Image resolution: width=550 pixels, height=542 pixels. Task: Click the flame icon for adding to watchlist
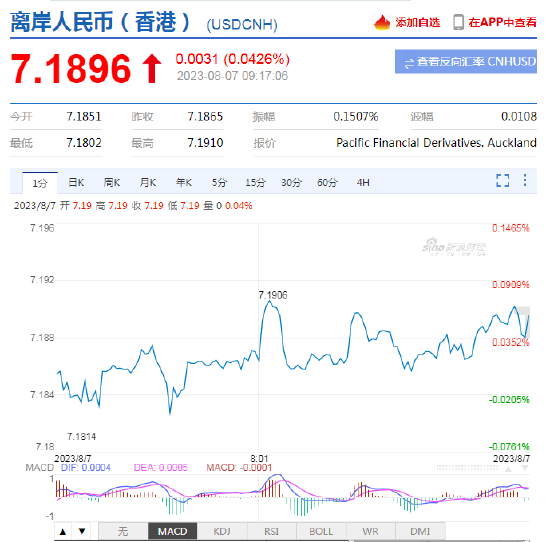382,22
